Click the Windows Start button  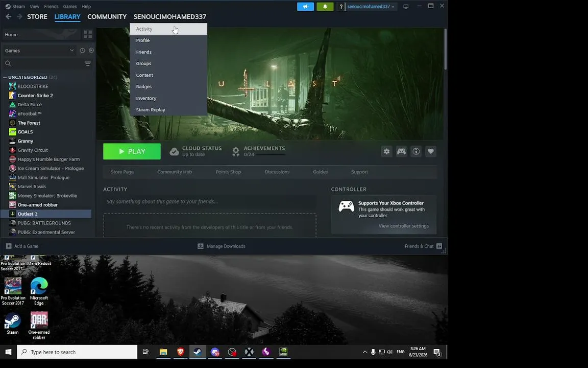(8, 352)
